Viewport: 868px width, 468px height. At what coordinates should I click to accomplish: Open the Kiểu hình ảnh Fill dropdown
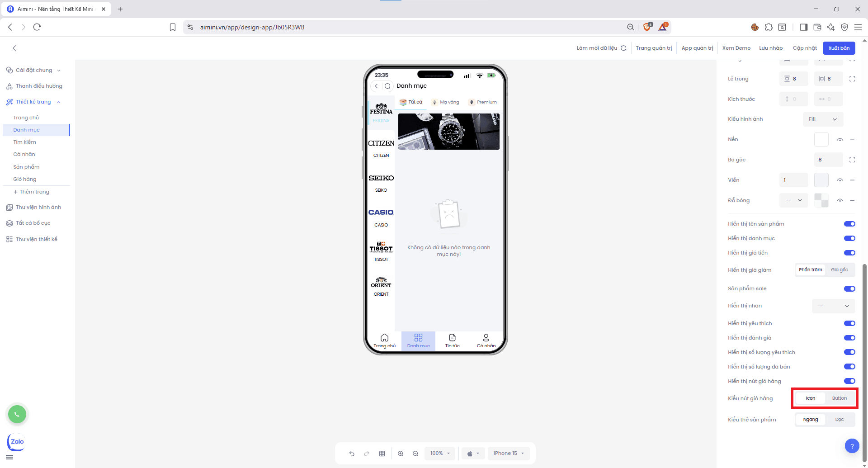click(823, 119)
